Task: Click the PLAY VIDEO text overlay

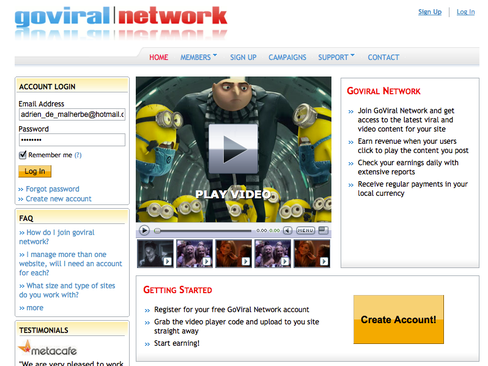Action: coord(233,194)
